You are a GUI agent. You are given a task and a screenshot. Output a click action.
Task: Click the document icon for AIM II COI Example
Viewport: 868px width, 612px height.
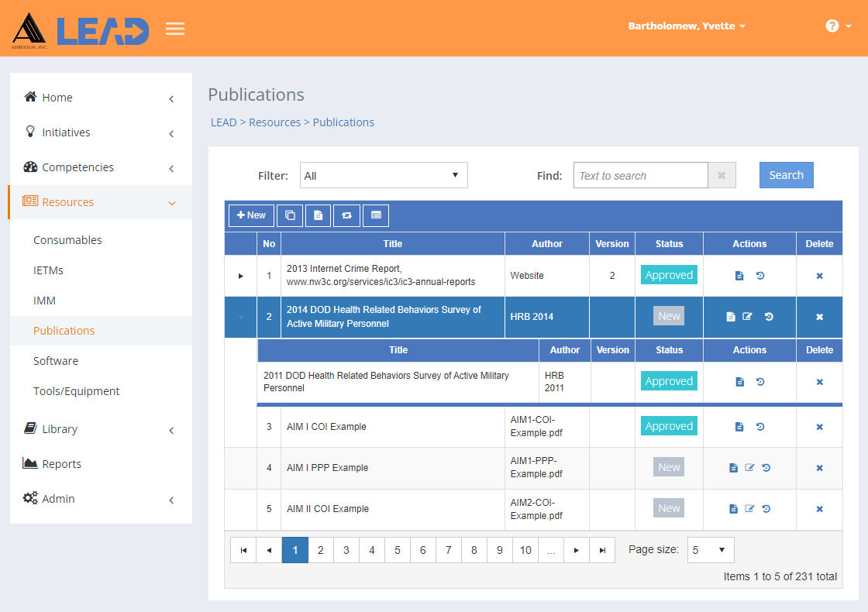pos(733,509)
